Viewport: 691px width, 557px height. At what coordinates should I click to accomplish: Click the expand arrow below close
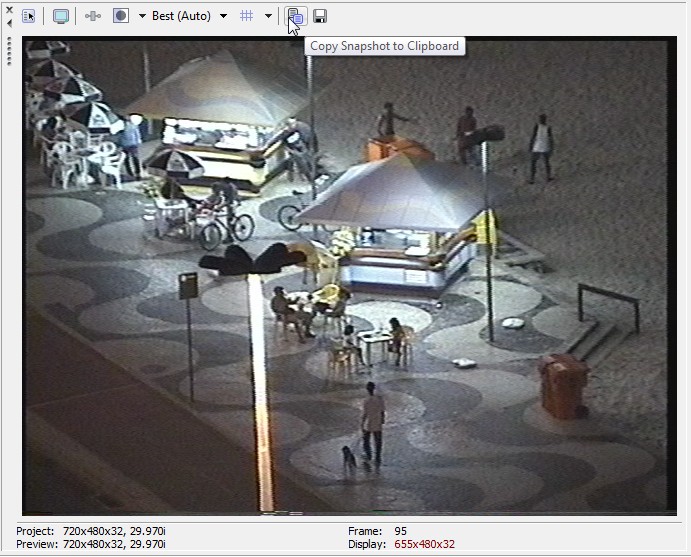(9, 23)
